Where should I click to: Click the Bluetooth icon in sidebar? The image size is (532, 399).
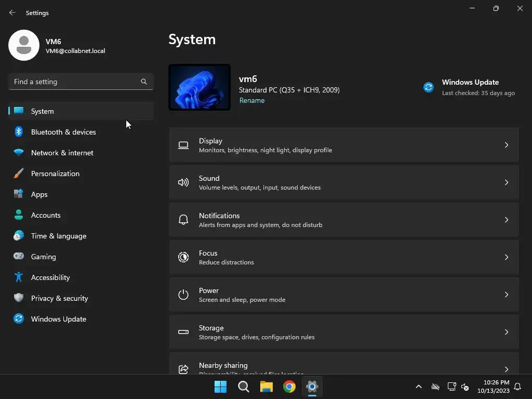19,131
